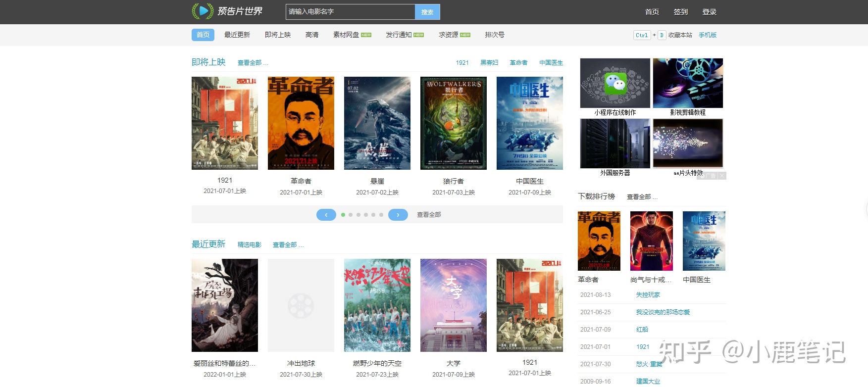The width and height of the screenshot is (868, 387).
Task: Open the 1921 poster in 最近更新
Action: 530,305
